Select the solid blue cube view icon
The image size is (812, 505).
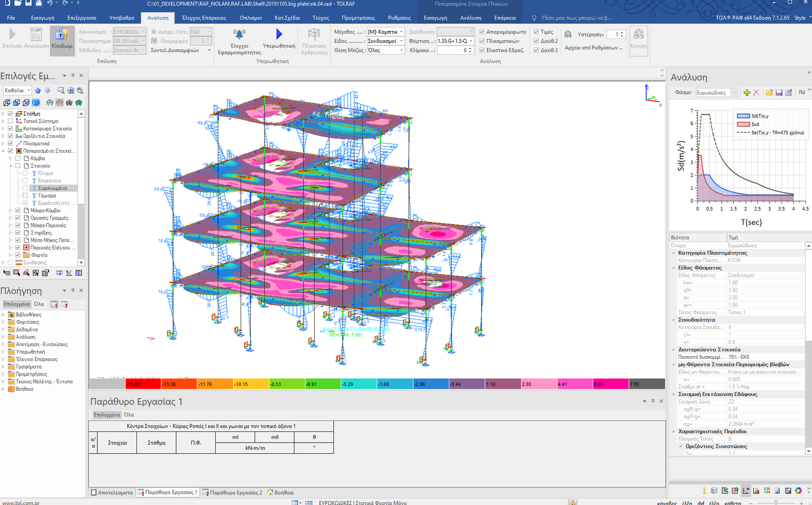coord(36,103)
